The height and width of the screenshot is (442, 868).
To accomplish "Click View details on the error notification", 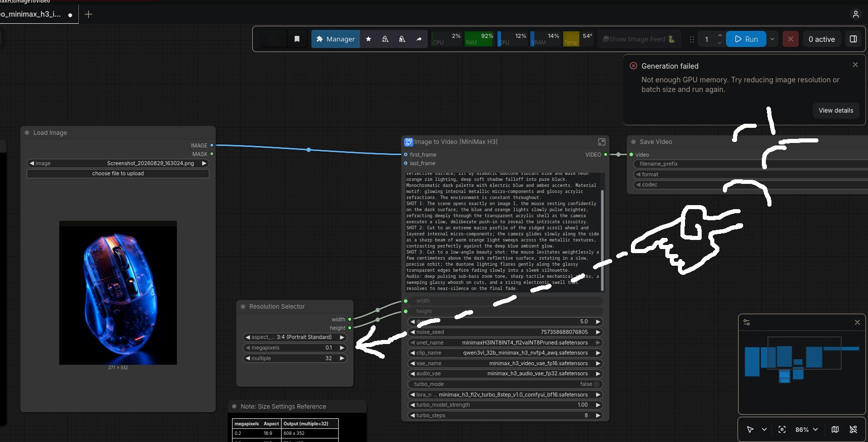I will pos(836,111).
